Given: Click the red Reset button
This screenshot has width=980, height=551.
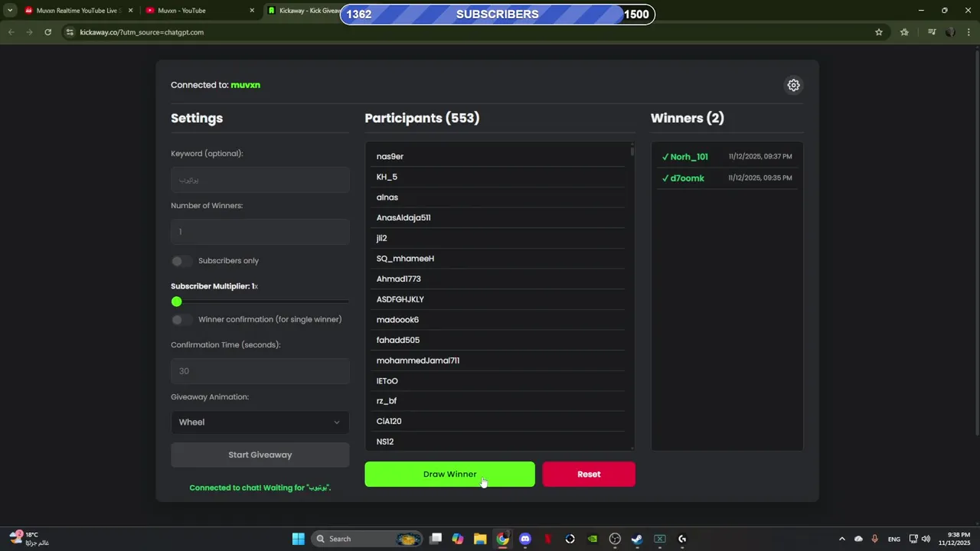Looking at the screenshot, I should click(589, 474).
